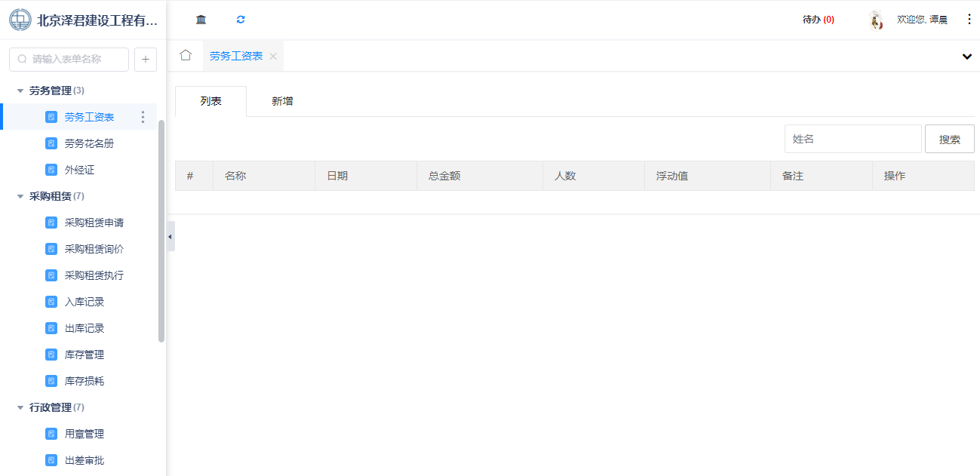Collapse the sidebar with arrow handle
The width and height of the screenshot is (980, 476).
(x=171, y=236)
